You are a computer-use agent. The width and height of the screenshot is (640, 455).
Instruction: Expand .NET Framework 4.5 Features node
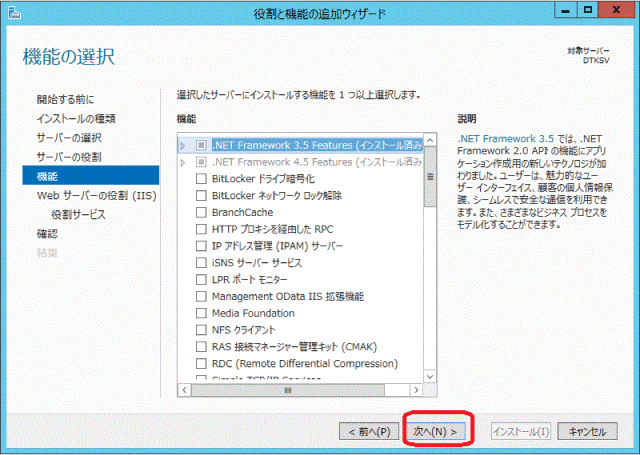tap(183, 162)
